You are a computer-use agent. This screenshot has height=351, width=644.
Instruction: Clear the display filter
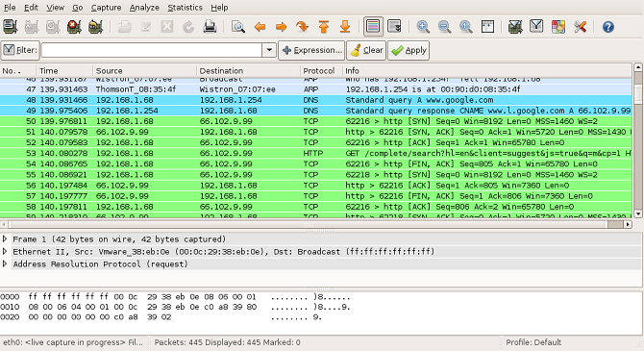click(x=366, y=50)
